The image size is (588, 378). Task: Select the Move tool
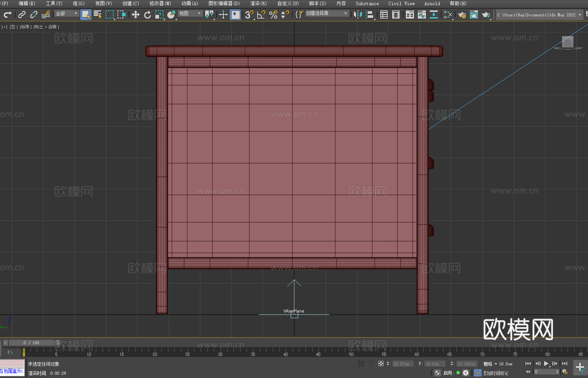pyautogui.click(x=136, y=14)
